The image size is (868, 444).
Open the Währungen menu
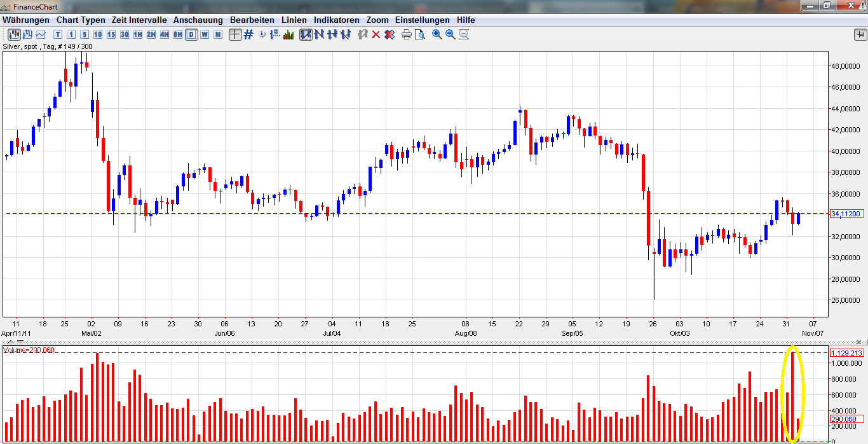pos(26,20)
